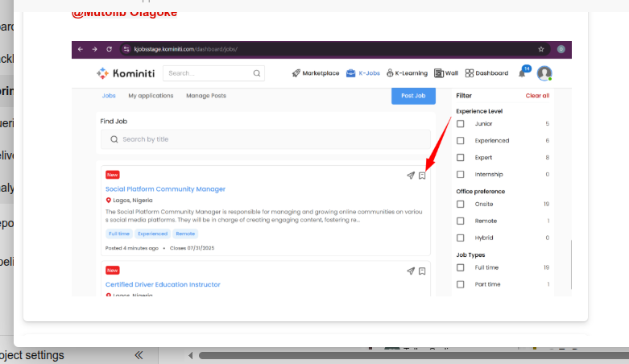
Task: Click the bookmark icon on Social Platform Community Manager
Action: pos(422,176)
